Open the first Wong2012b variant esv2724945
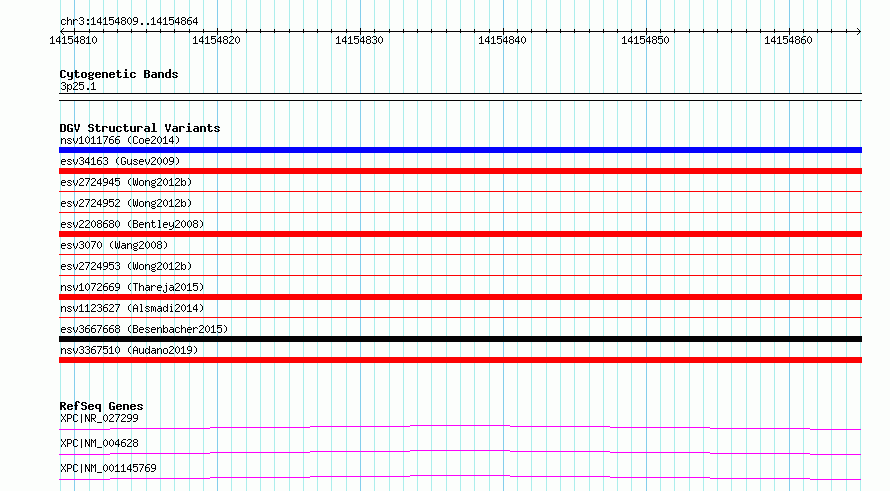The image size is (890, 491). pyautogui.click(x=126, y=182)
